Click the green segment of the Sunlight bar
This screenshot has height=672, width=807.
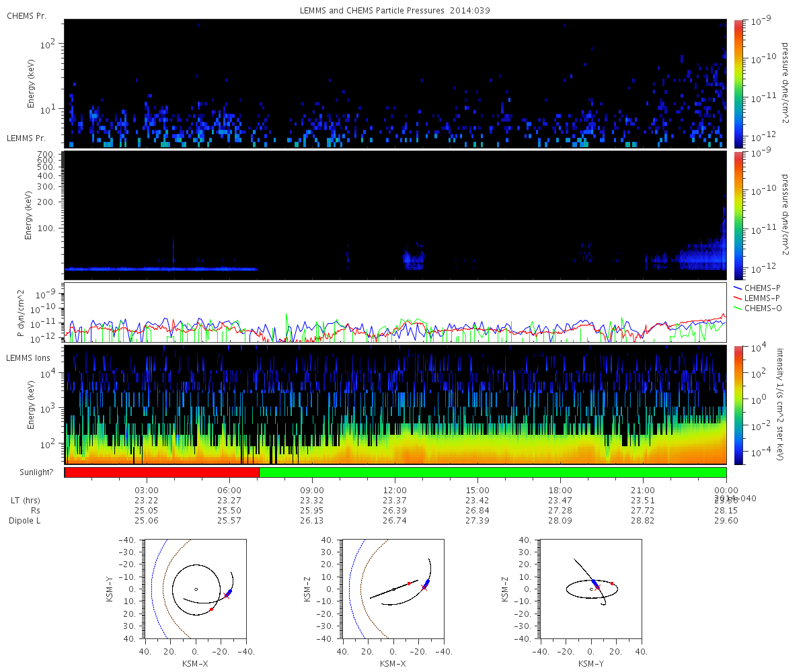coord(492,472)
